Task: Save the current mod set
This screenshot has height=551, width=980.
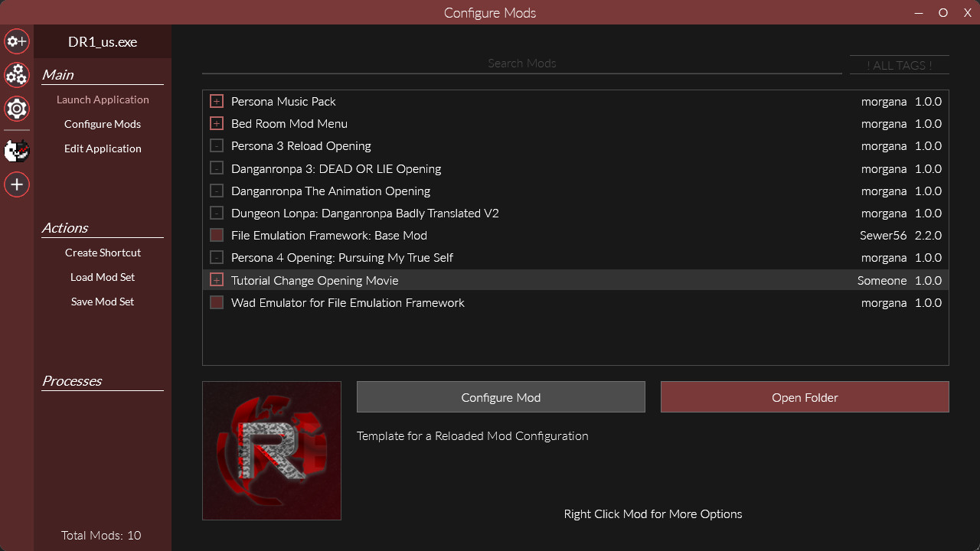Action: pyautogui.click(x=102, y=301)
